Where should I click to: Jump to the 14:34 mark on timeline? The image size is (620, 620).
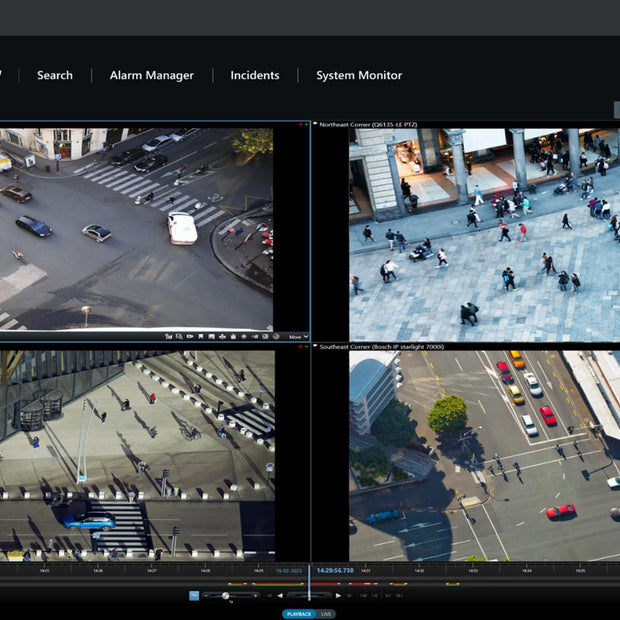526,571
